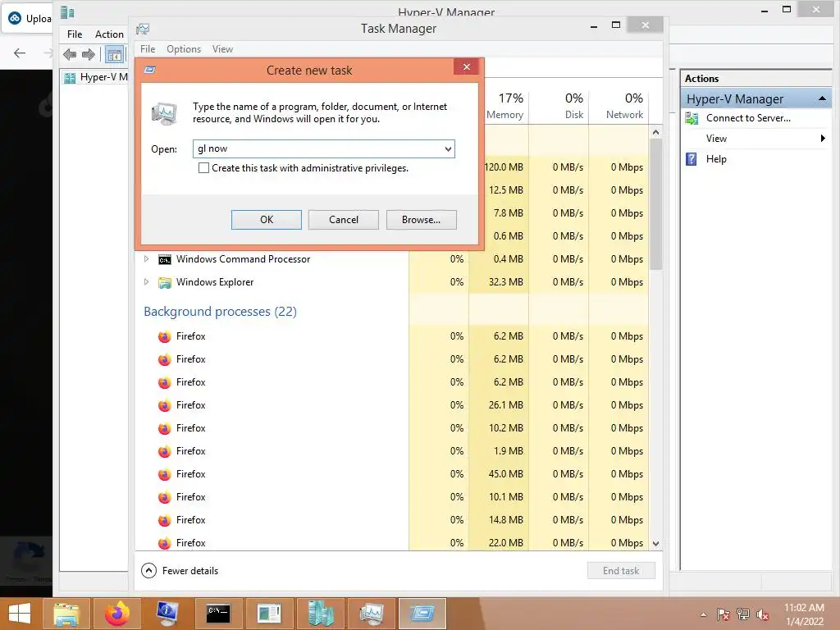Image resolution: width=840 pixels, height=630 pixels.
Task: Open the View submenu arrow in Actions
Action: tap(823, 139)
